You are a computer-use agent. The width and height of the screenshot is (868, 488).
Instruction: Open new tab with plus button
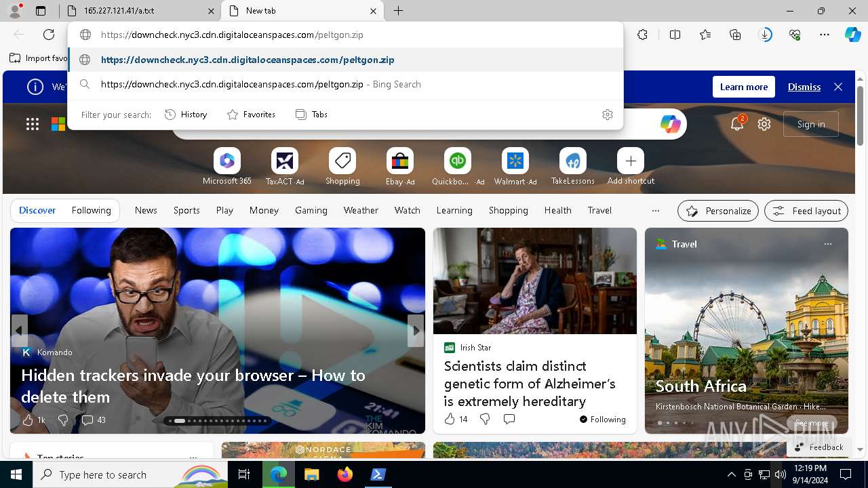click(x=399, y=11)
